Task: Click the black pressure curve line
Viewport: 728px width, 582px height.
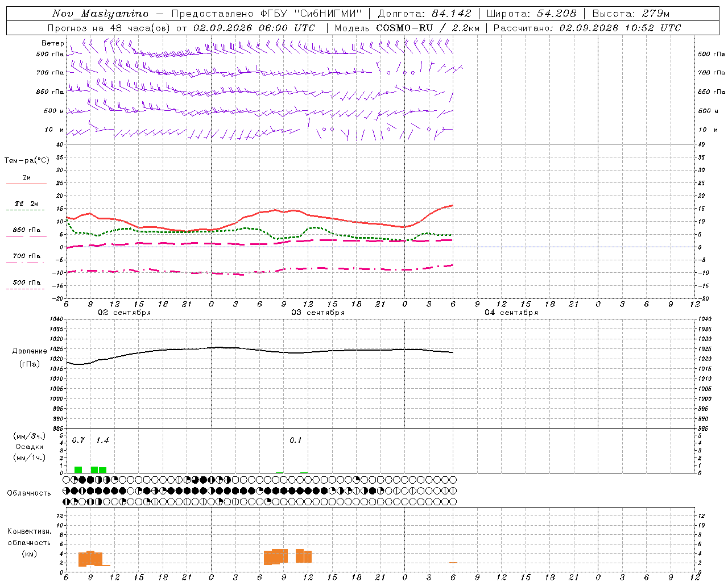Action: pyautogui.click(x=259, y=351)
